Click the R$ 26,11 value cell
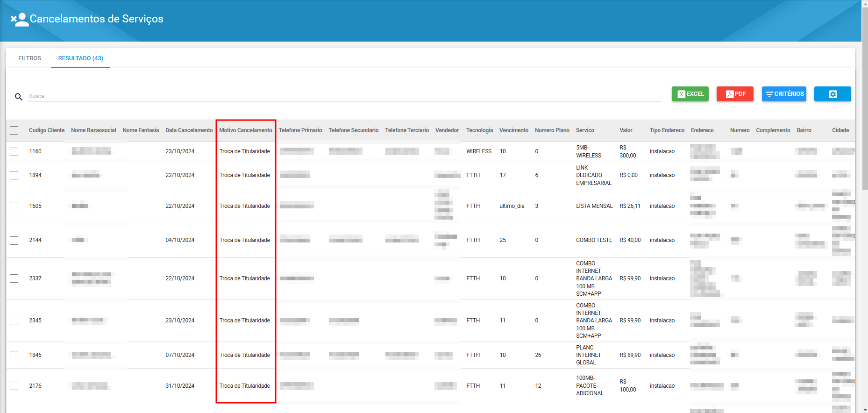Screen dimensions: 868x413 pos(630,206)
